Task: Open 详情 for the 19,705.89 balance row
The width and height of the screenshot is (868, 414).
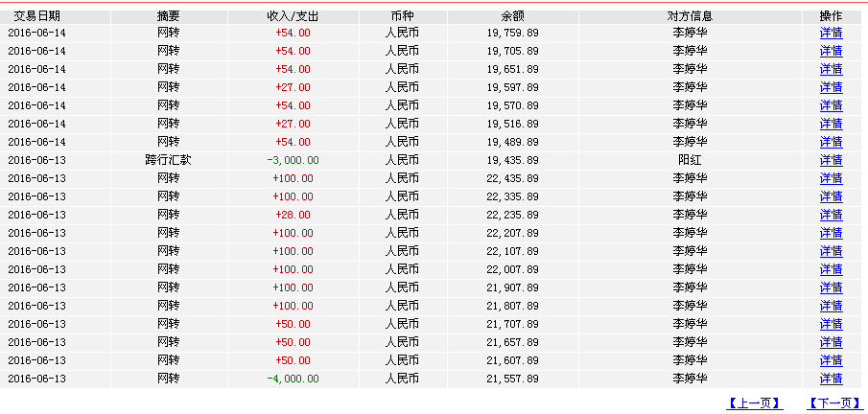Action: 831,51
